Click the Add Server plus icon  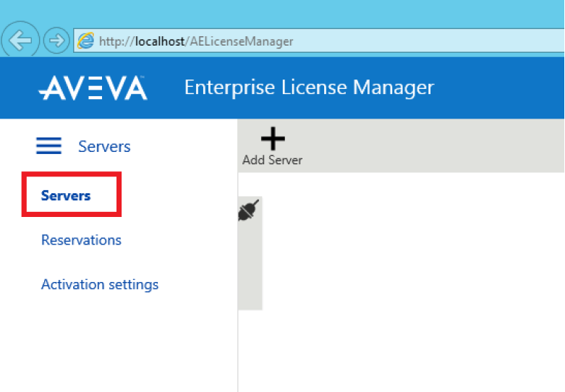click(x=273, y=138)
